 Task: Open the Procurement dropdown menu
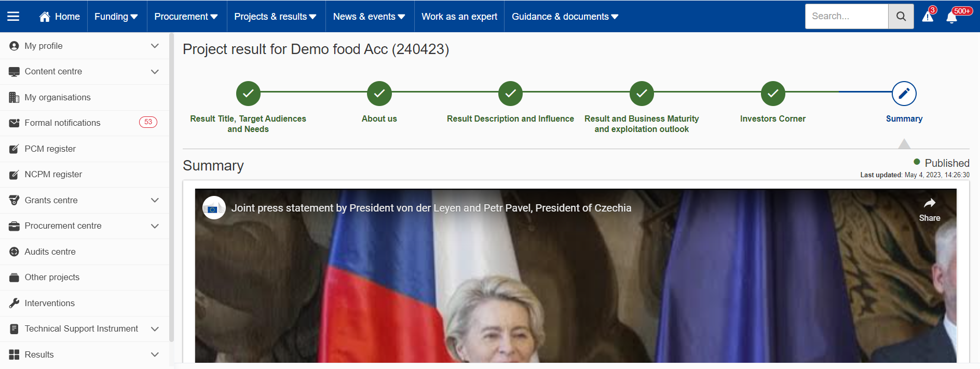point(186,17)
